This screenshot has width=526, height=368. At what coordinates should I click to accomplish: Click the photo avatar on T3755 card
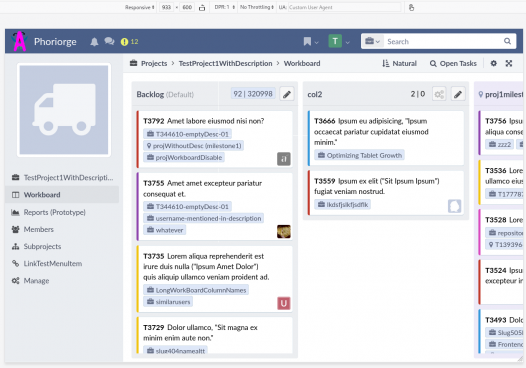pyautogui.click(x=284, y=231)
